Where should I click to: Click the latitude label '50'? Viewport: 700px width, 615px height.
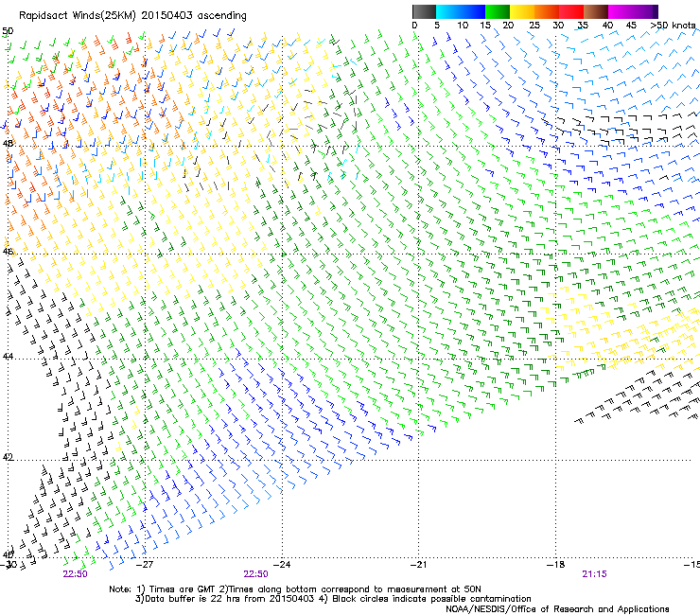pyautogui.click(x=8, y=31)
